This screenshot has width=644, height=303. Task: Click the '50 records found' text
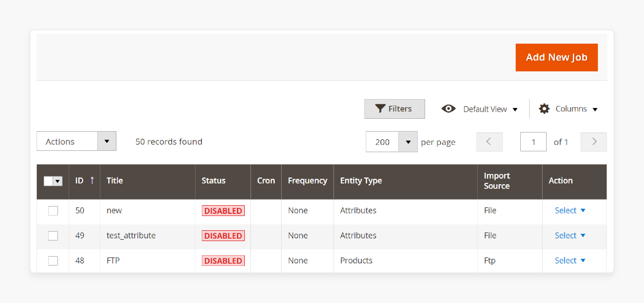169,142
